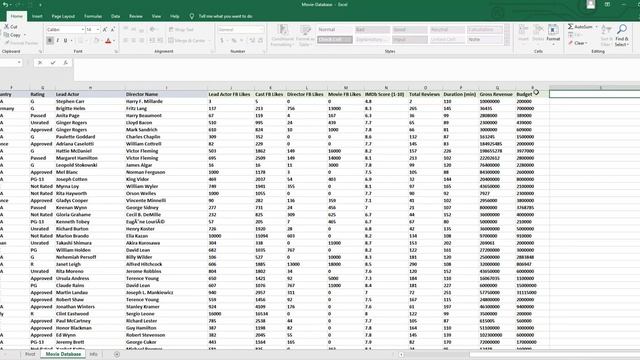The width and height of the screenshot is (640, 360).
Task: Decrease font size with the smaller A icon
Action: 113,29
